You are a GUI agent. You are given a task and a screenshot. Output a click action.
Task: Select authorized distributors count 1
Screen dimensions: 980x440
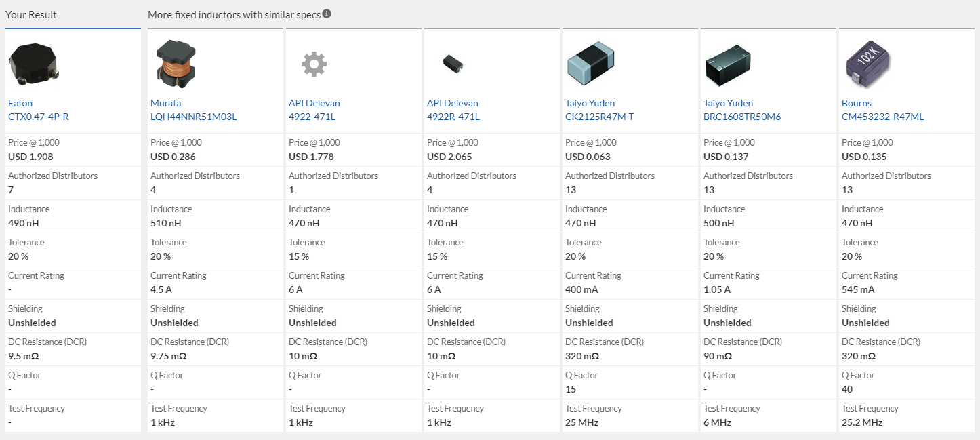point(291,190)
